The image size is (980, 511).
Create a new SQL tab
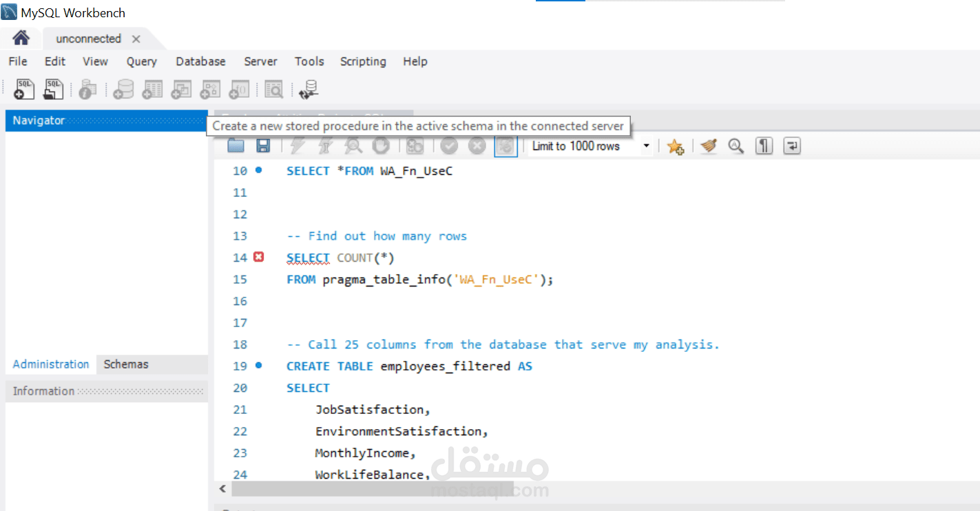(24, 89)
